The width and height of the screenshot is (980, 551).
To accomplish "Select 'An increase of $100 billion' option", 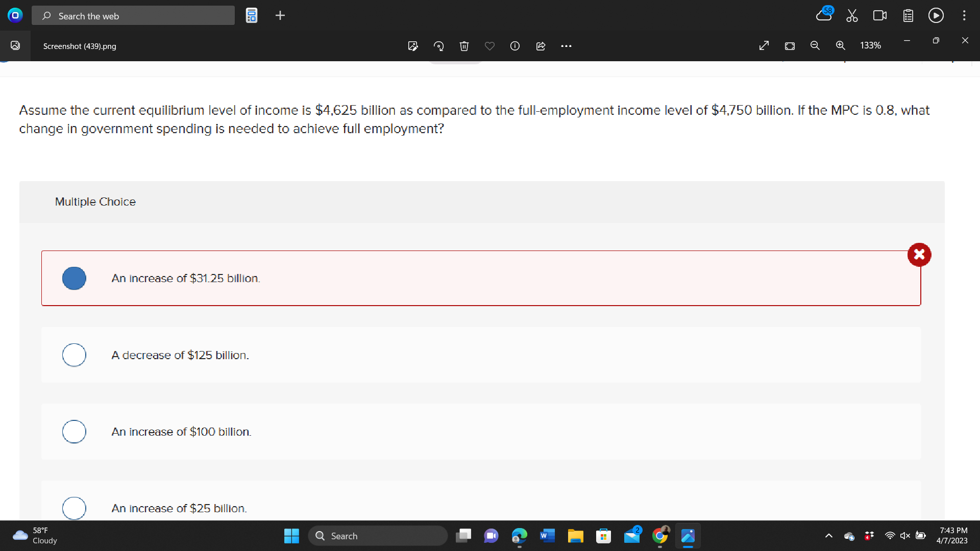I will (74, 432).
